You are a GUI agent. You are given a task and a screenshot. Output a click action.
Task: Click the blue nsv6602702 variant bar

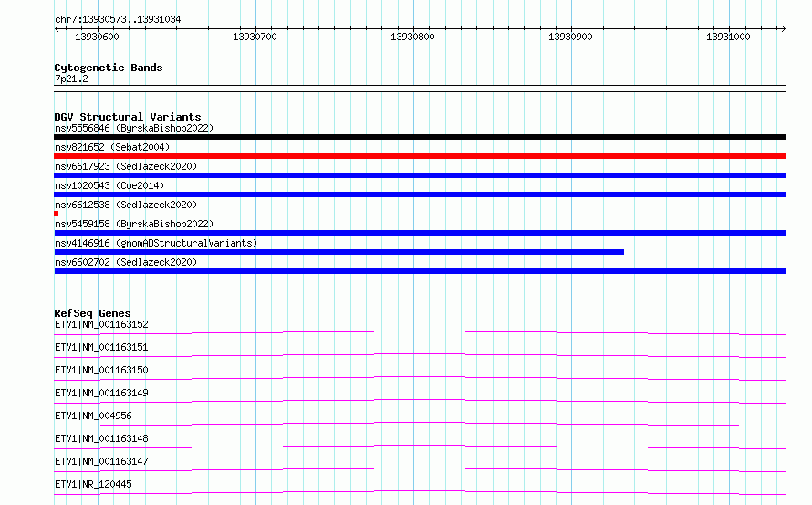coord(420,271)
